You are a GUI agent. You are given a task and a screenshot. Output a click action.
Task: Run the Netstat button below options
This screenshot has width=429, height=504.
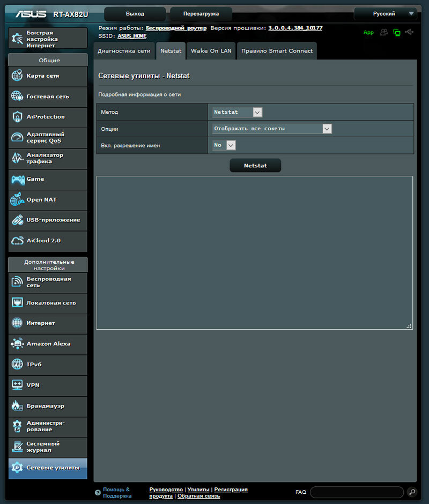[255, 166]
